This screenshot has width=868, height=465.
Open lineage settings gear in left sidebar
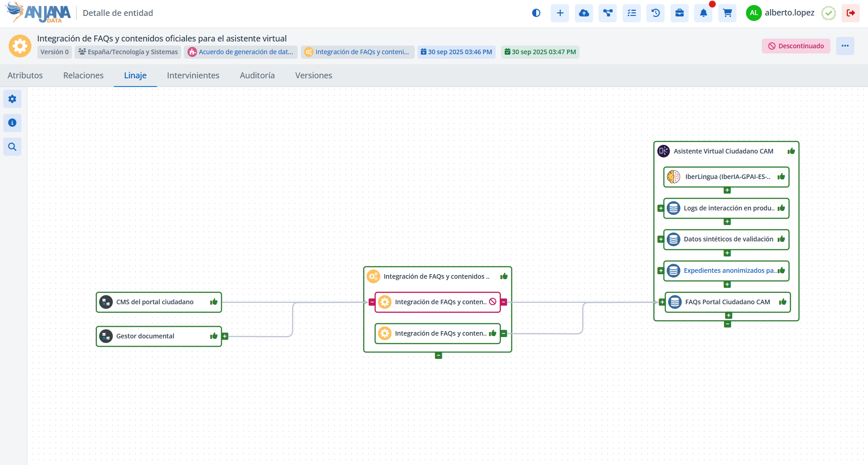coord(12,99)
